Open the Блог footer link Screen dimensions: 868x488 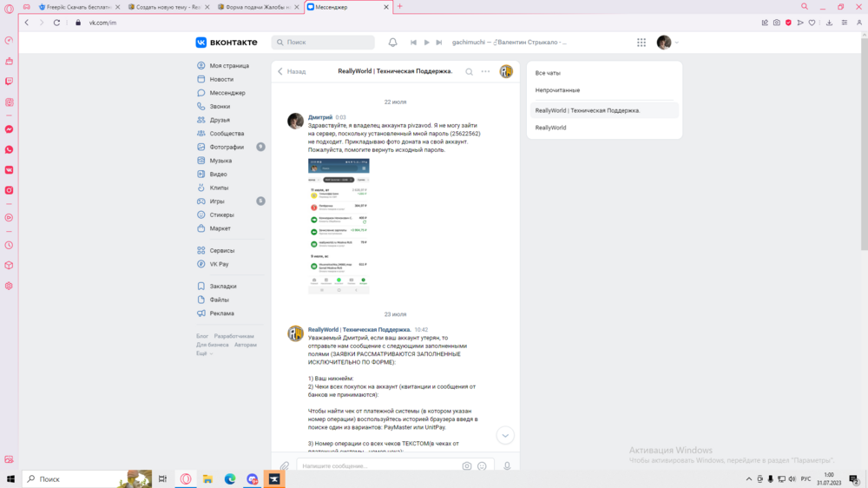click(202, 336)
